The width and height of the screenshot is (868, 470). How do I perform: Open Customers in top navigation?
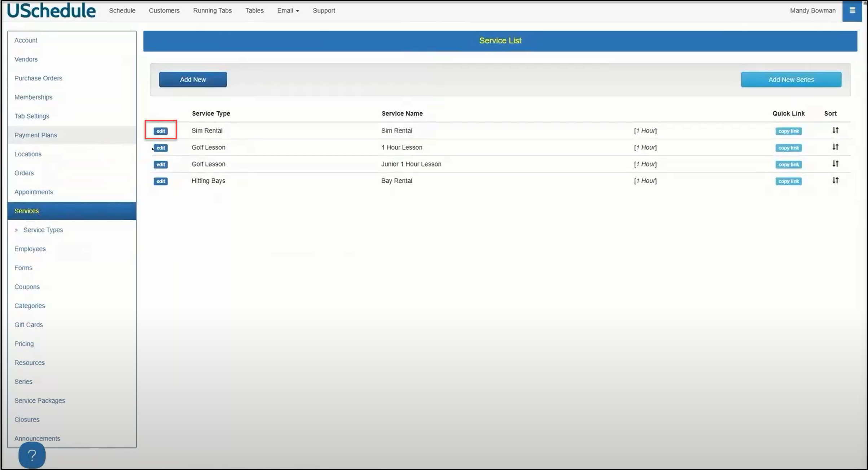164,11
